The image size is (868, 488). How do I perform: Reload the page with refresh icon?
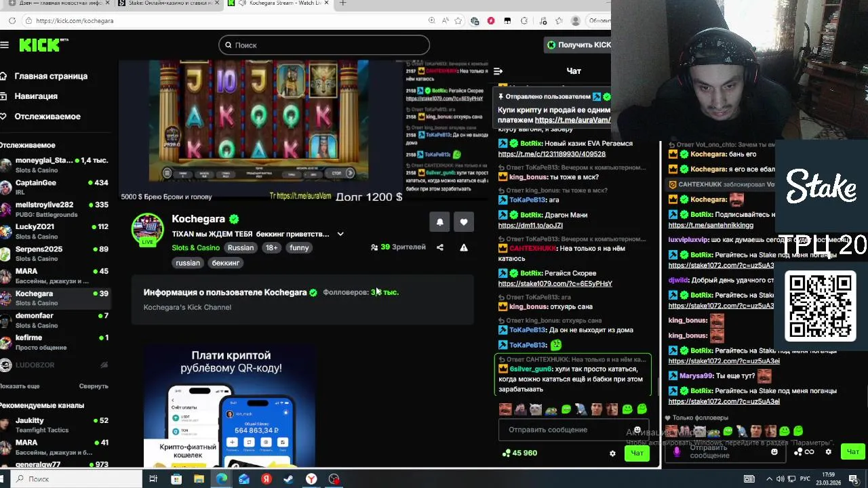[12, 21]
